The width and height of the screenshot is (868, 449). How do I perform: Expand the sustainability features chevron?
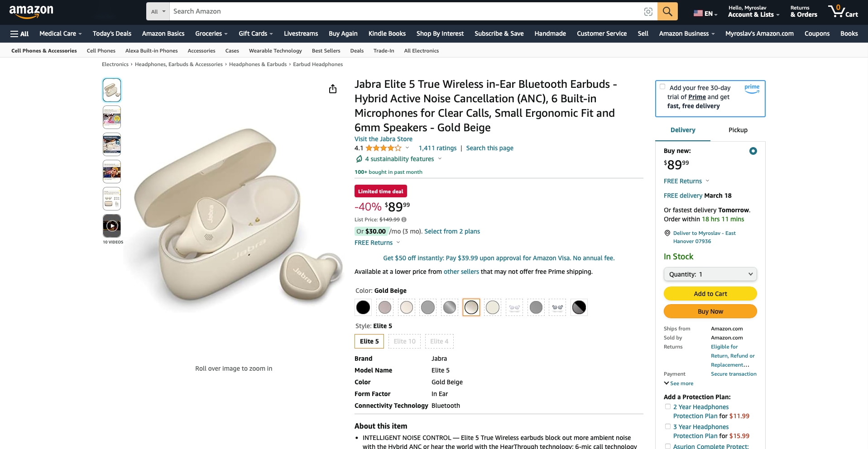[x=440, y=159]
